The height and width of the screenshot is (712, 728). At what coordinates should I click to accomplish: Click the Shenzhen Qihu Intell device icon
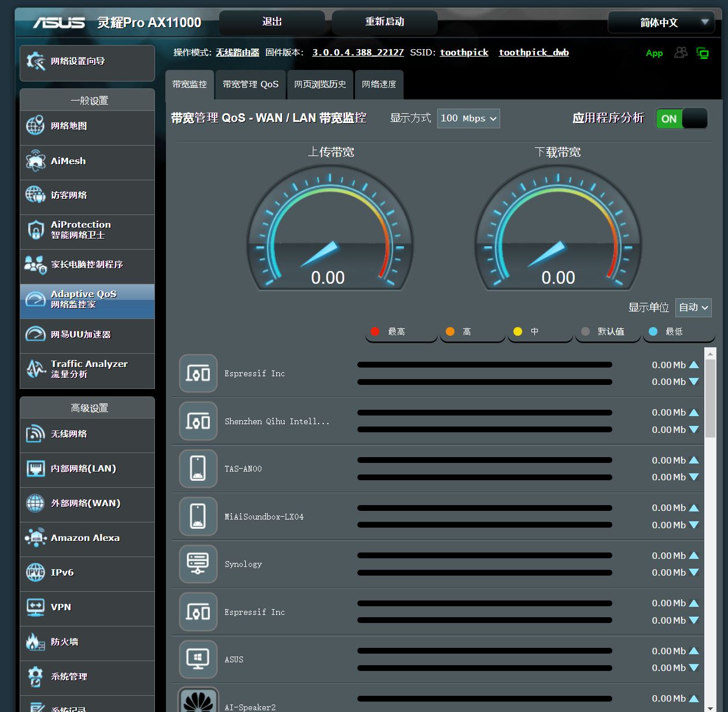pyautogui.click(x=198, y=421)
